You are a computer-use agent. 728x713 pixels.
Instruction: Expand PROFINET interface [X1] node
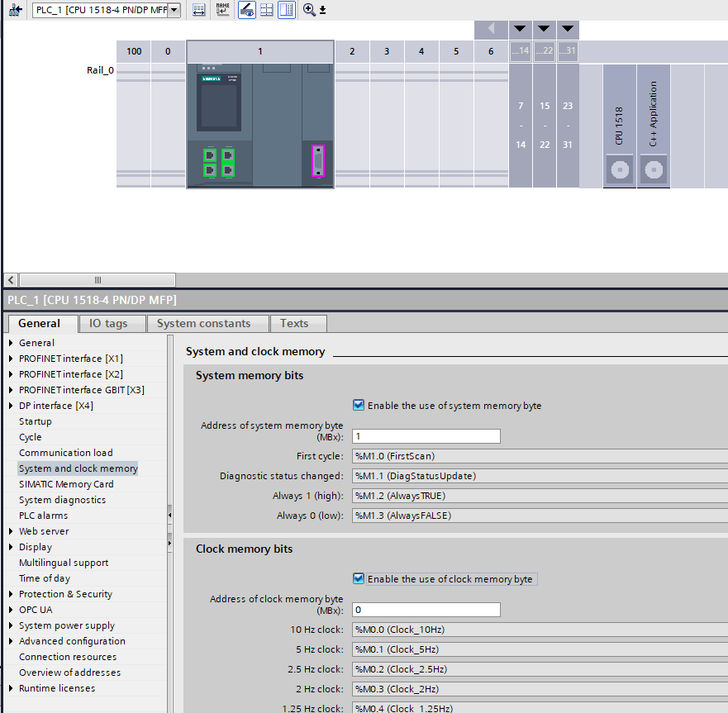pyautogui.click(x=11, y=359)
